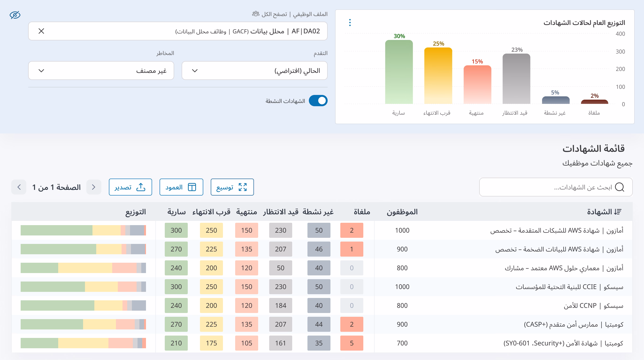644x360 pixels.
Task: Click the التوزيع column header
Action: (135, 212)
